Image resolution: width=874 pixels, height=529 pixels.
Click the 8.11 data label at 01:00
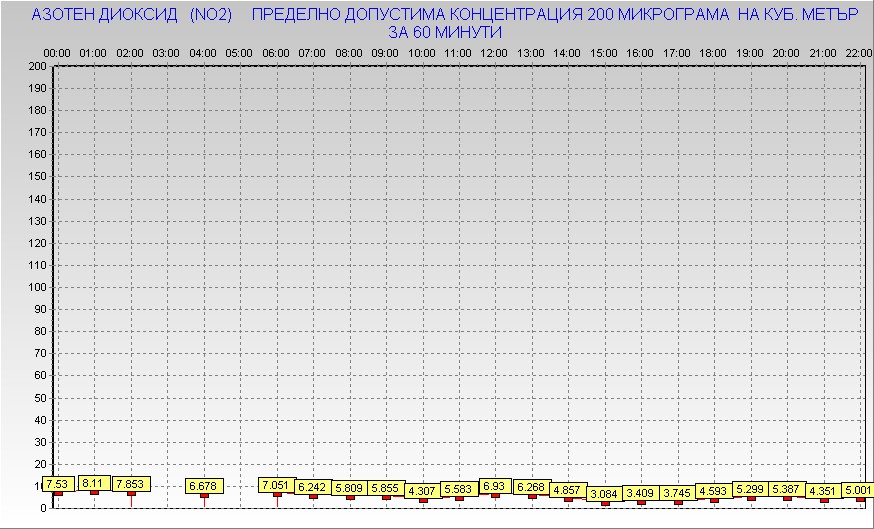click(x=93, y=483)
